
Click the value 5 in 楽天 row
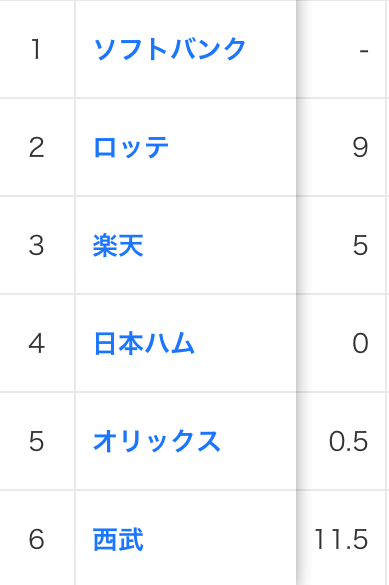[x=360, y=245]
